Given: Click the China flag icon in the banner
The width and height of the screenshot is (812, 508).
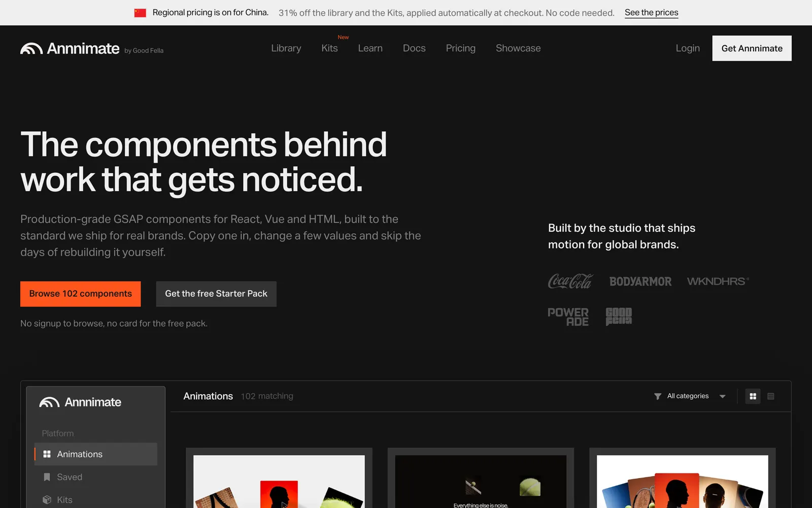Looking at the screenshot, I should (x=140, y=13).
